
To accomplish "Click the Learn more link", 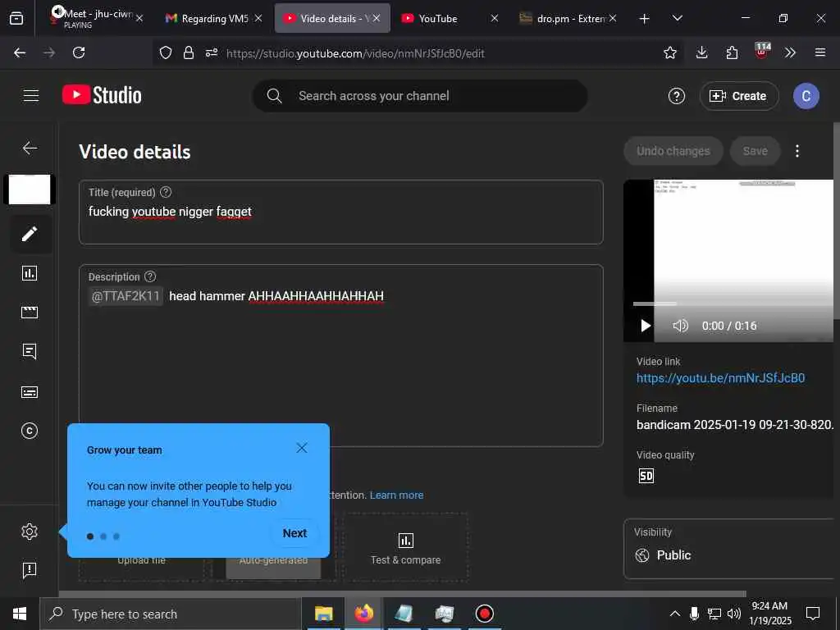I will pos(396,495).
